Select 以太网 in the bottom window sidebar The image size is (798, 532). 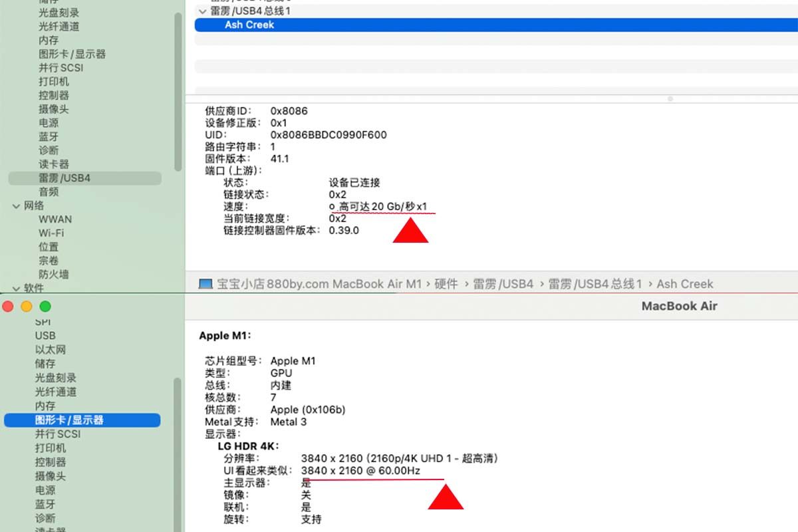51,350
